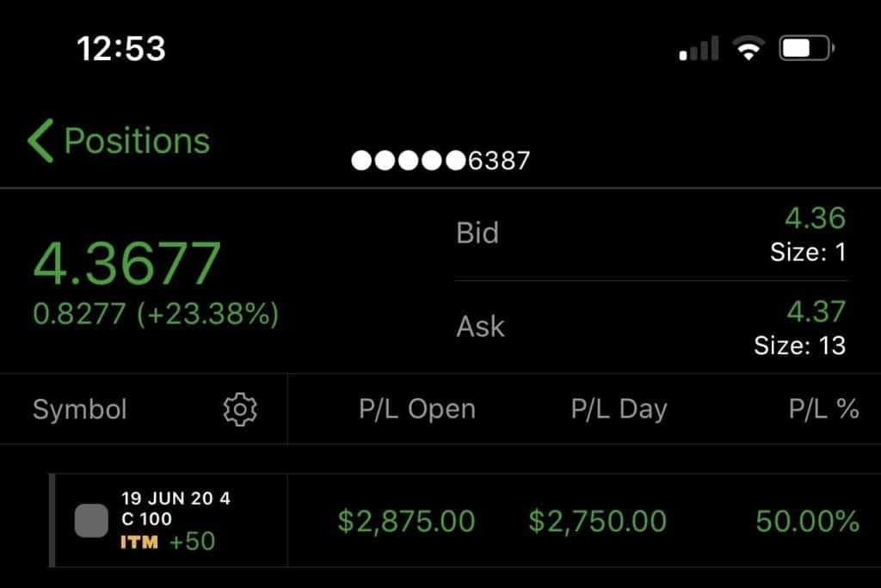Screen dimensions: 881x588
Task: Tap the Ask price 4.37
Action: 816,311
